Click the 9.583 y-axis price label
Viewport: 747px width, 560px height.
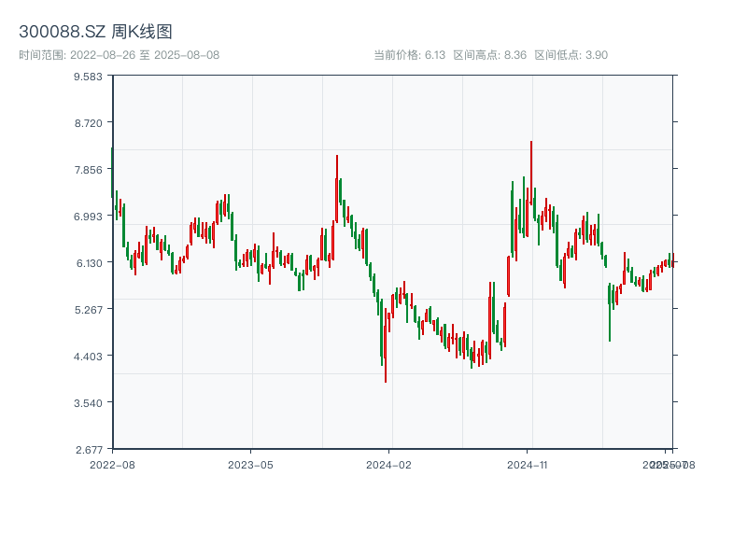point(88,77)
